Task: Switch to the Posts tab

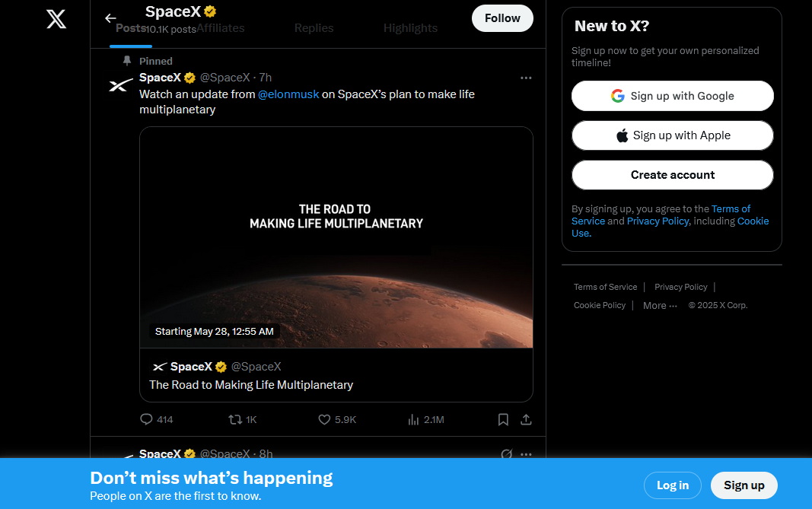Action: click(130, 28)
